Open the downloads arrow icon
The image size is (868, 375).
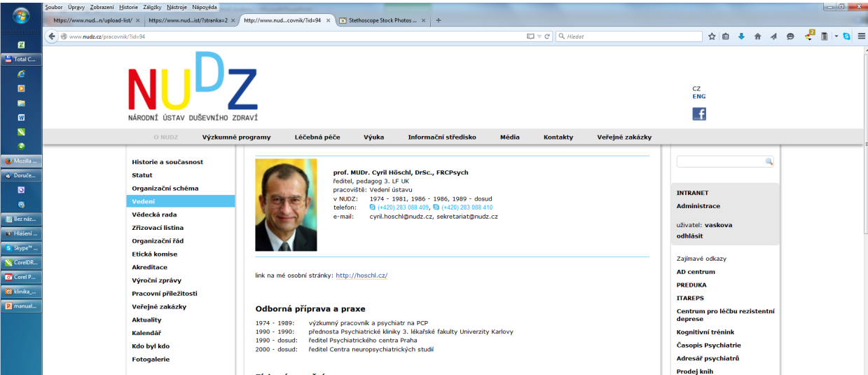tap(741, 36)
